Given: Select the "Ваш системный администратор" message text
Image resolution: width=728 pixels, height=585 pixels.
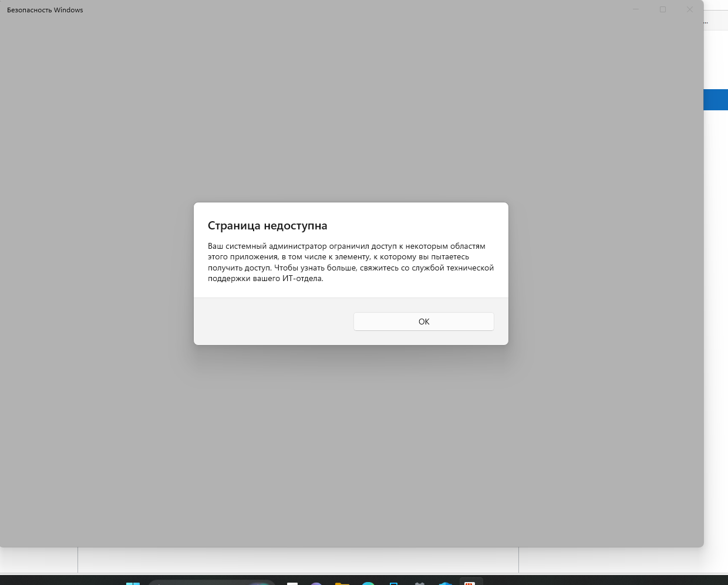Looking at the screenshot, I should pyautogui.click(x=350, y=262).
